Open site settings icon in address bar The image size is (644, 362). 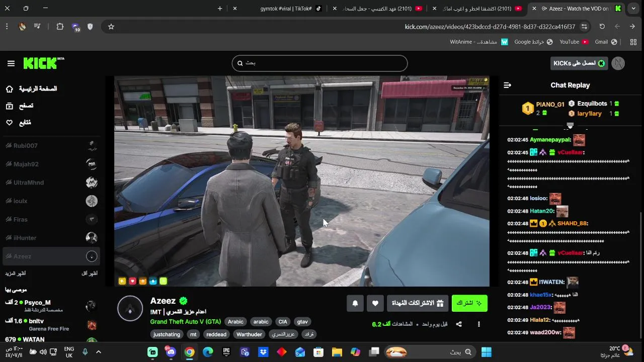pos(584,27)
